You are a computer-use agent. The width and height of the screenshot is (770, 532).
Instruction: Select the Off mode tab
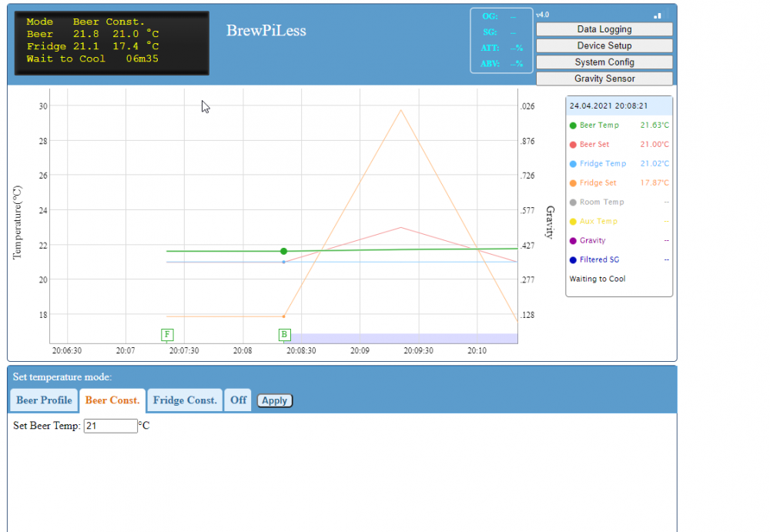click(238, 400)
